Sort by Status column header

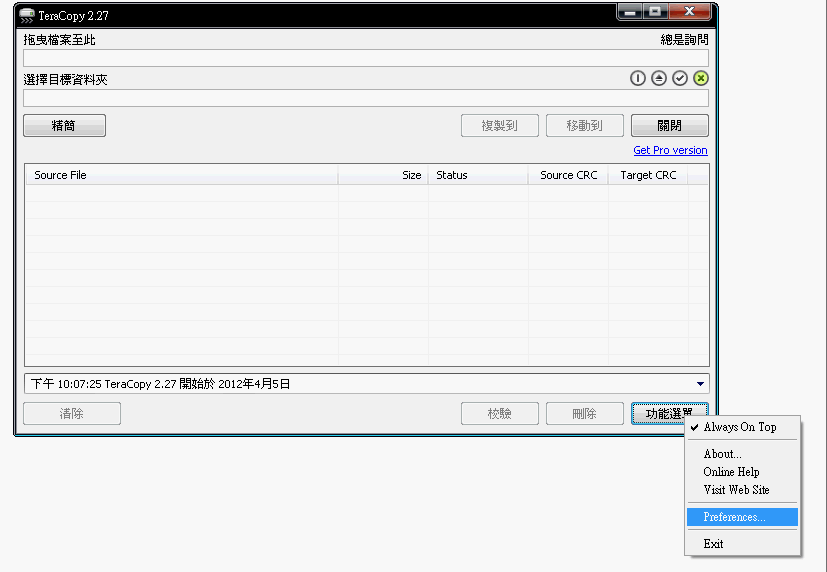pos(478,175)
